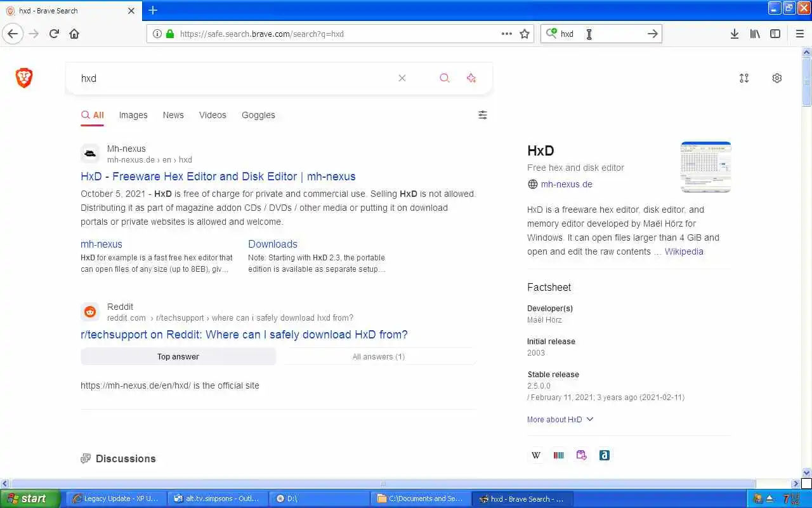Click the Forward navigation arrow
Viewport: 812px width, 508px height.
coord(34,34)
